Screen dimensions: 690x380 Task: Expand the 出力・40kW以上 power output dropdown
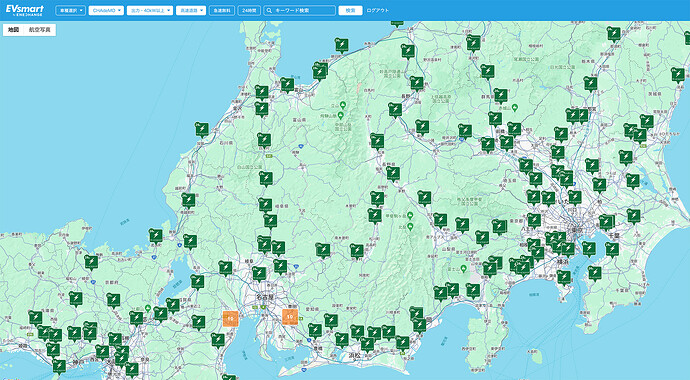click(x=150, y=11)
